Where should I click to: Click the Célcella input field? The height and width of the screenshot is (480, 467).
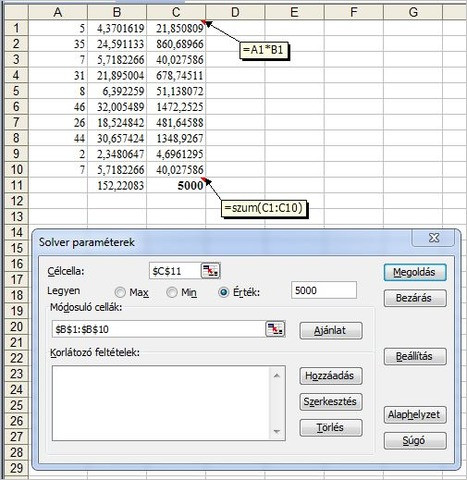pos(175,271)
